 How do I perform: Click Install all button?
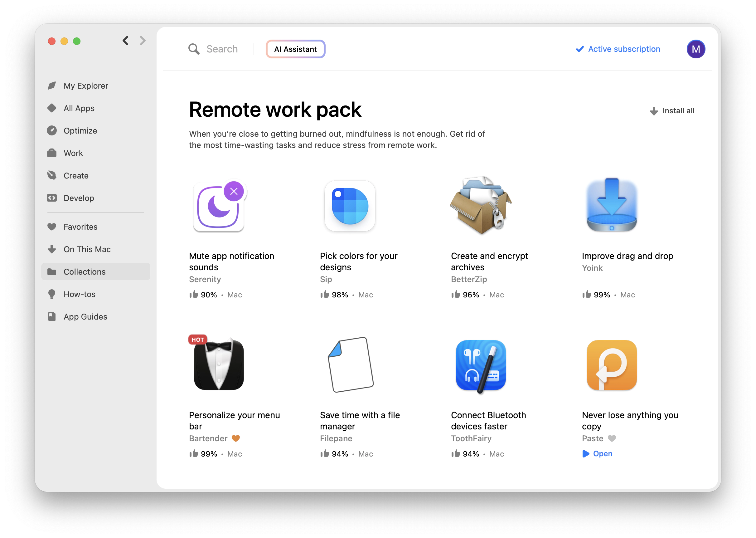(x=671, y=110)
